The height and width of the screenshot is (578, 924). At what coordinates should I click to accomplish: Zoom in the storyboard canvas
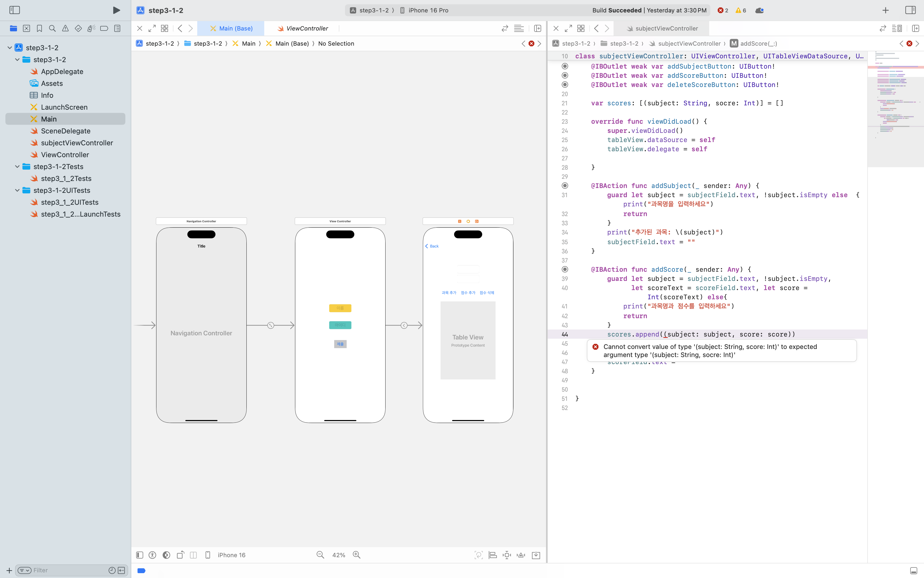tap(356, 555)
